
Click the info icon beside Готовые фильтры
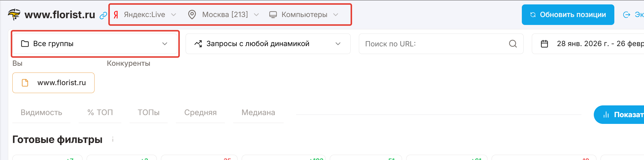coord(113,139)
